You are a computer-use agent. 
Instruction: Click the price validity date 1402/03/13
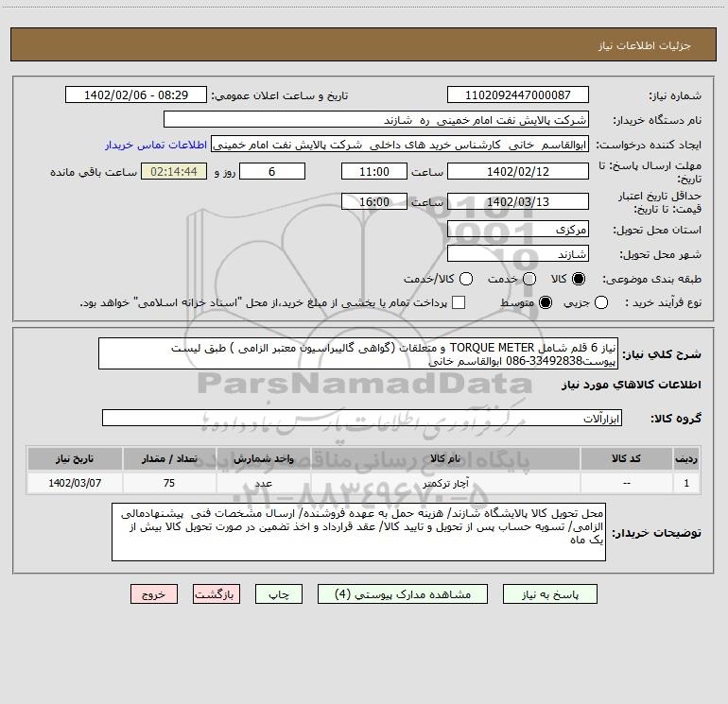(x=518, y=201)
